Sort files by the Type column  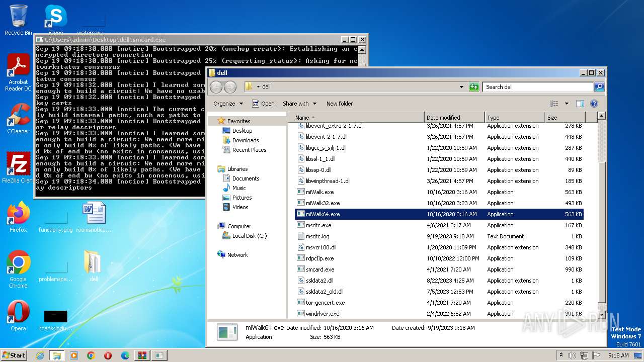pos(515,118)
